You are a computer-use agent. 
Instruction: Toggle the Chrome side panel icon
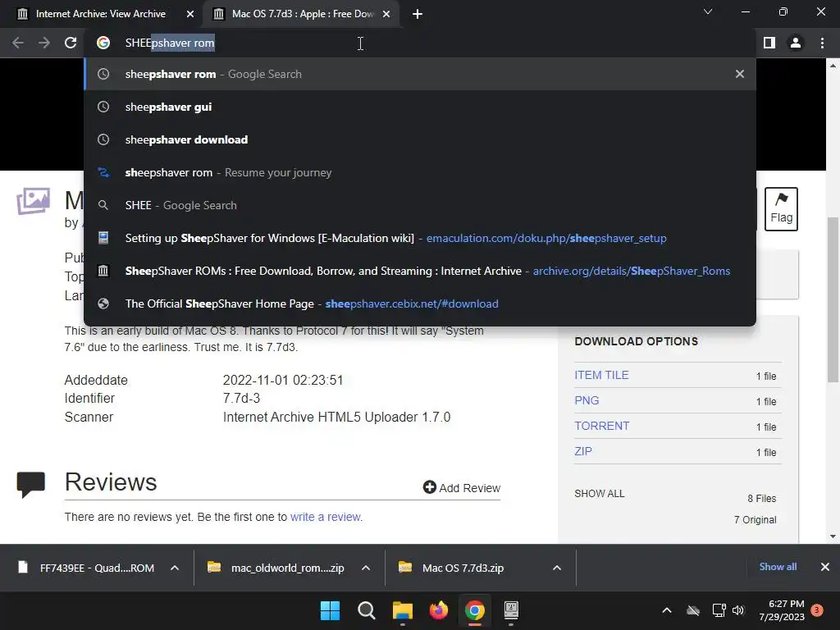tap(769, 43)
